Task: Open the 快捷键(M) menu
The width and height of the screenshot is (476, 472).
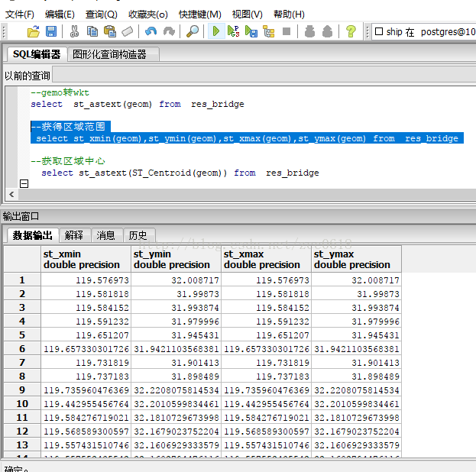Action: coord(199,15)
